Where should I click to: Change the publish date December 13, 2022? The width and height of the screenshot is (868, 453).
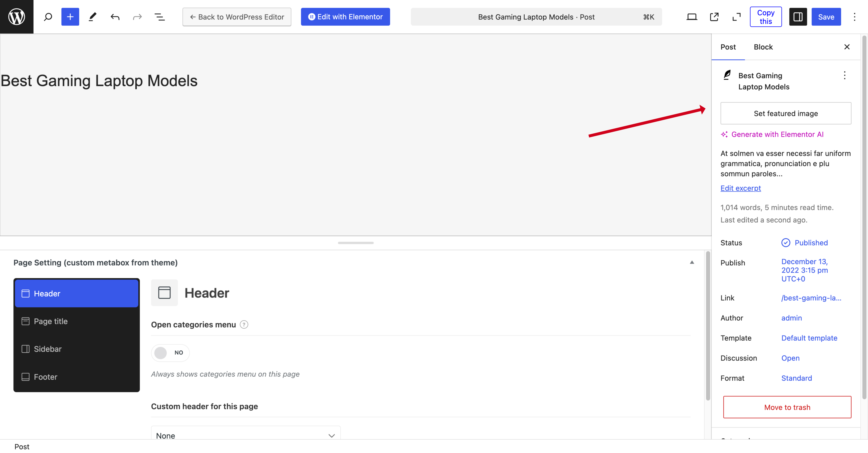tap(805, 270)
